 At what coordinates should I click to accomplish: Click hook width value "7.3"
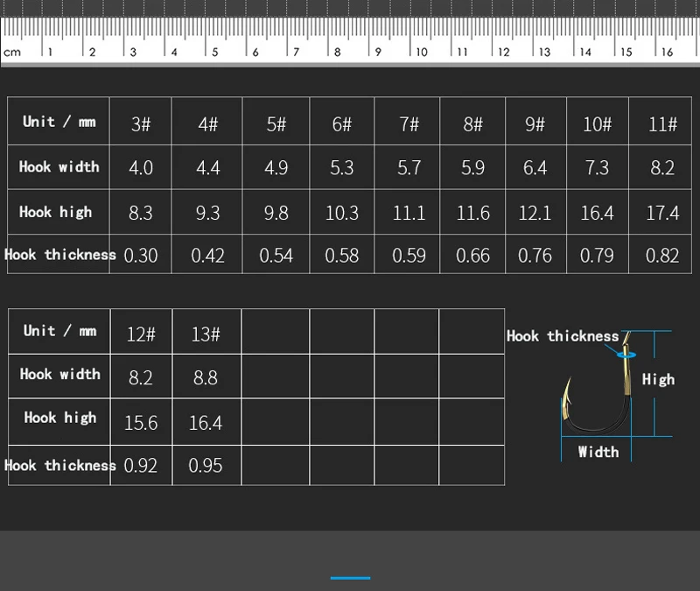[597, 168]
